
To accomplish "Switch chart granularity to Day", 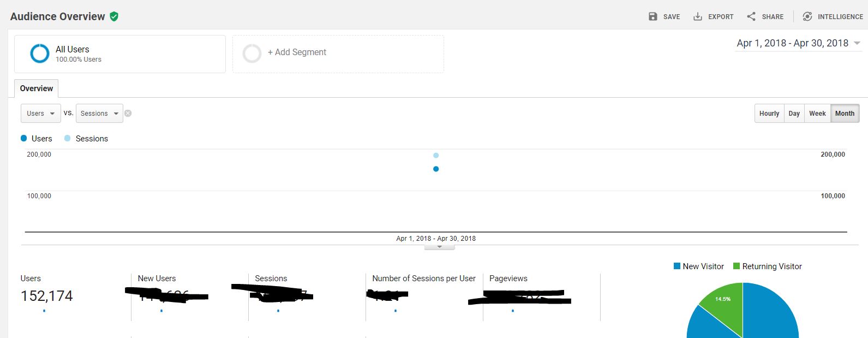I will (794, 114).
